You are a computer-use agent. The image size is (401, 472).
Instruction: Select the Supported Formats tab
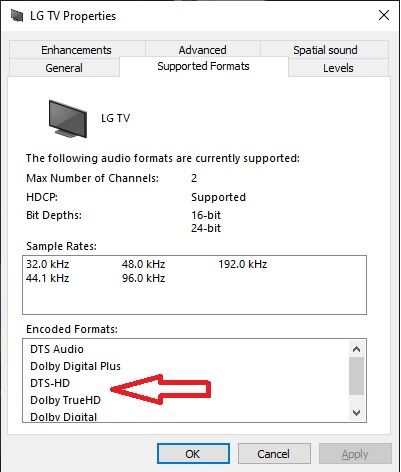(x=203, y=66)
